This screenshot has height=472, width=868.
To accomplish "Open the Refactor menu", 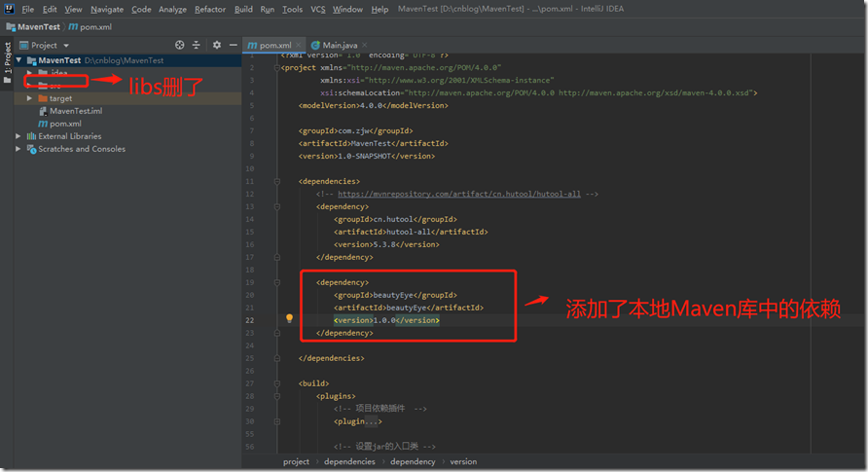I will pyautogui.click(x=210, y=9).
